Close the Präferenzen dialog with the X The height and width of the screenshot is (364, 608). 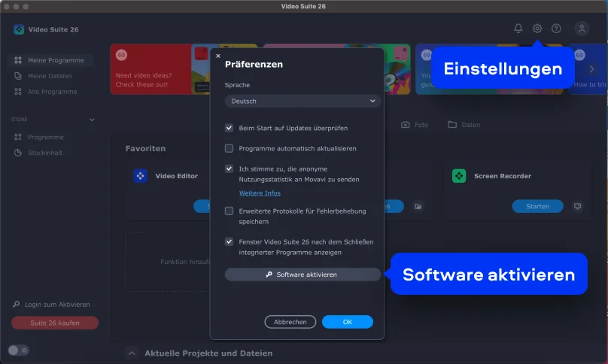[218, 56]
